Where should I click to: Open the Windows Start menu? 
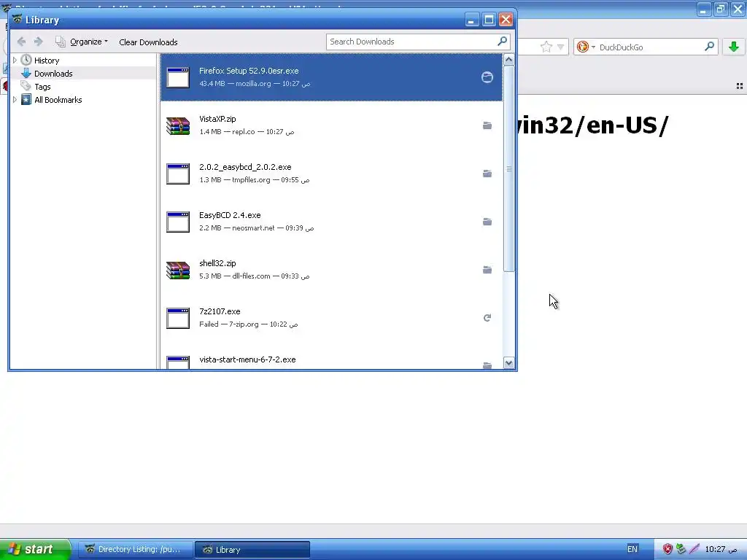(35, 549)
